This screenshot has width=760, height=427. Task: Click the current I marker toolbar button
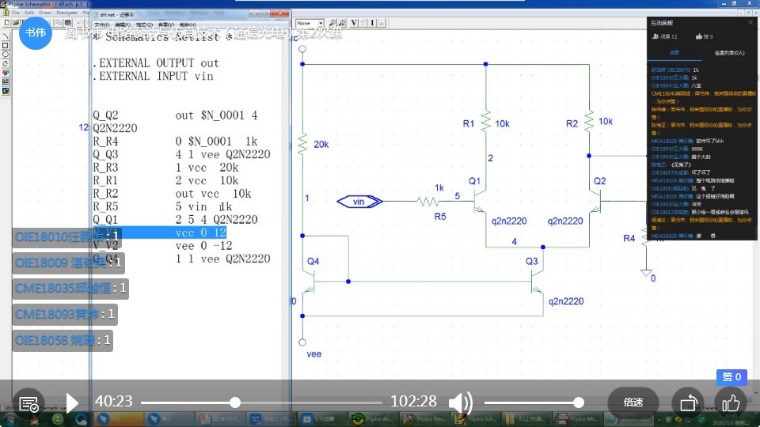pyautogui.click(x=372, y=23)
